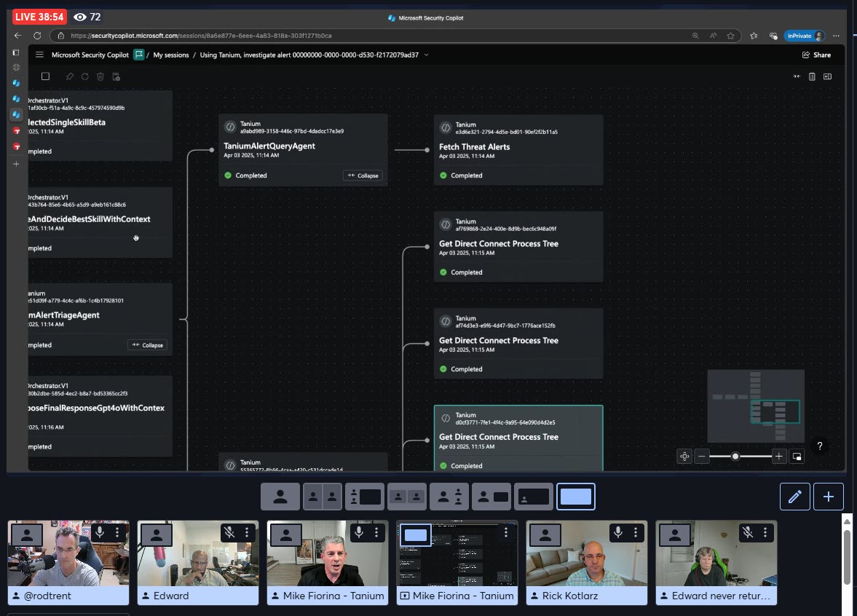
Task: Select the lectedSingleSkillBeta orchestrator node
Action: tap(100, 126)
